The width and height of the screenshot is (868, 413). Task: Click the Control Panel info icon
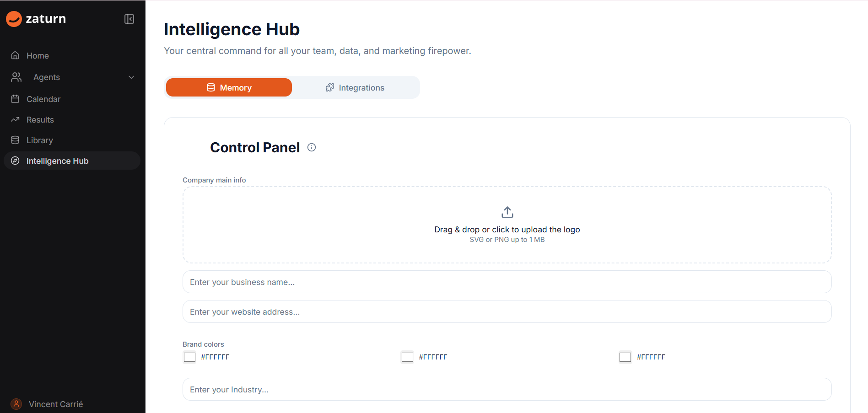312,147
